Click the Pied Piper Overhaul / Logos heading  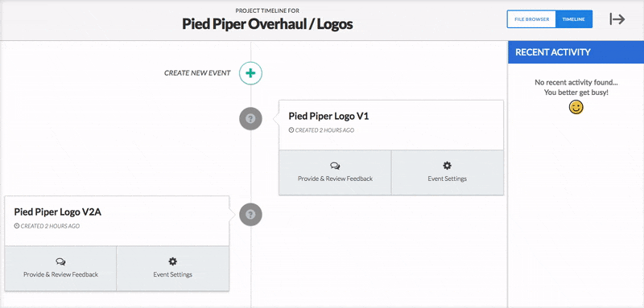coord(267,24)
